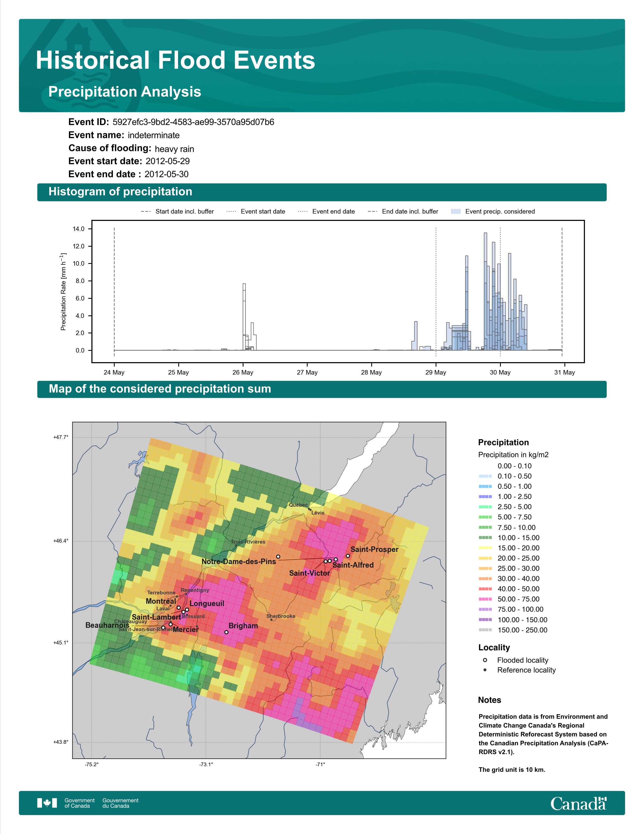
Task: Click the 40.00 - 50.00 precipitation swatch
Action: (x=485, y=589)
